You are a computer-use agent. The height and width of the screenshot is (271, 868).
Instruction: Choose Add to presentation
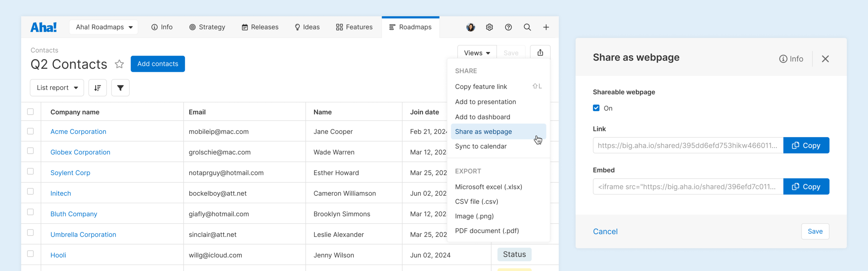coord(499,102)
